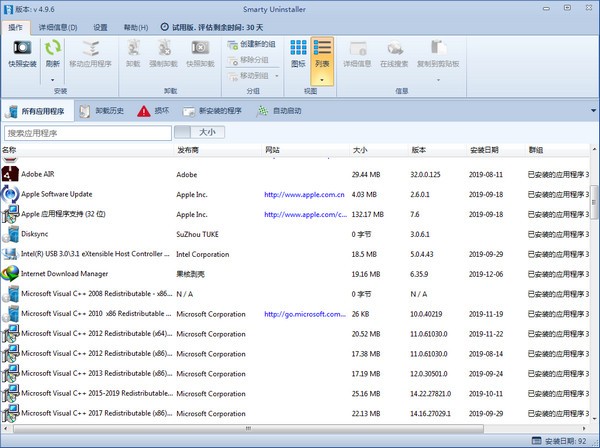Image resolution: width=600 pixels, height=448 pixels.
Task: Open the go.microsoft.com website link
Action: point(305,314)
